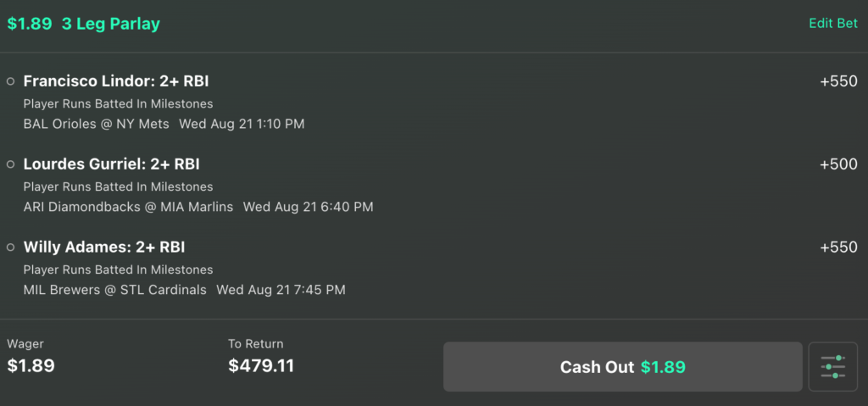Viewport: 868px width, 406px height.
Task: Click the $479.11 To Return amount
Action: 261,365
